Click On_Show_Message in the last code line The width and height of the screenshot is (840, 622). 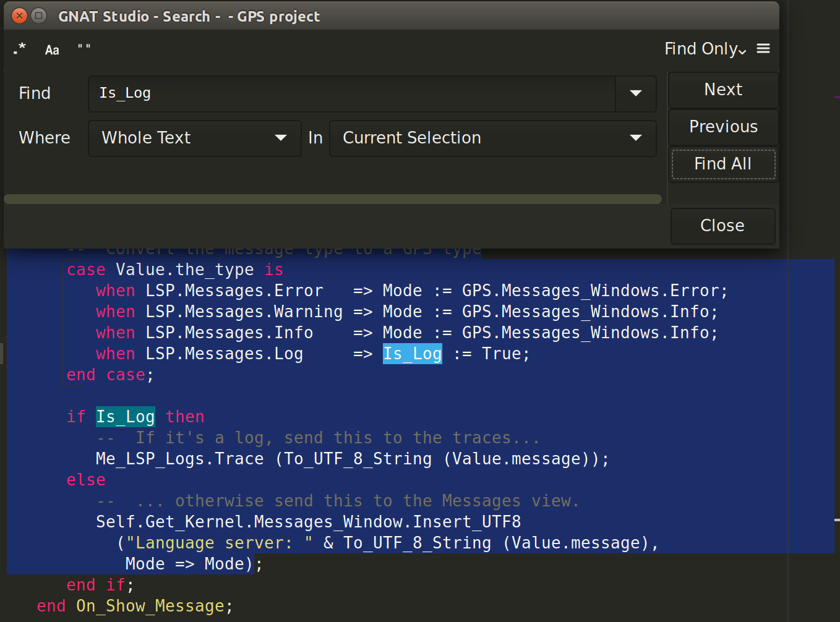click(x=150, y=606)
